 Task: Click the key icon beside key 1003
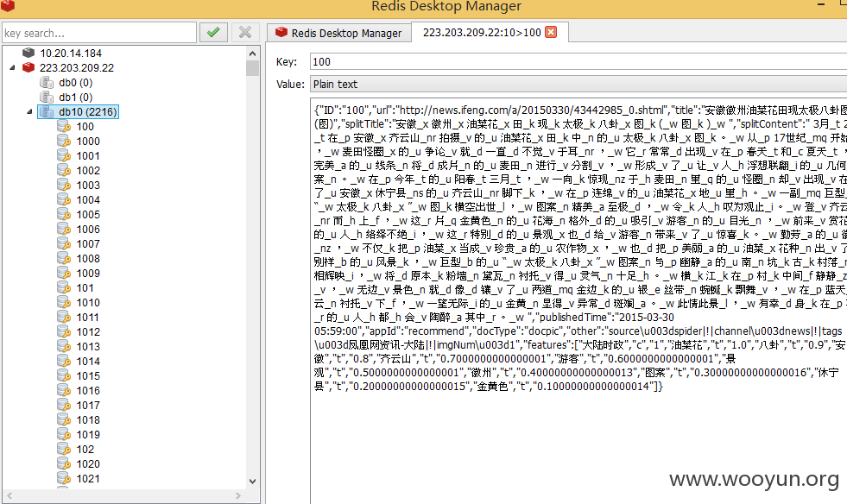click(64, 186)
